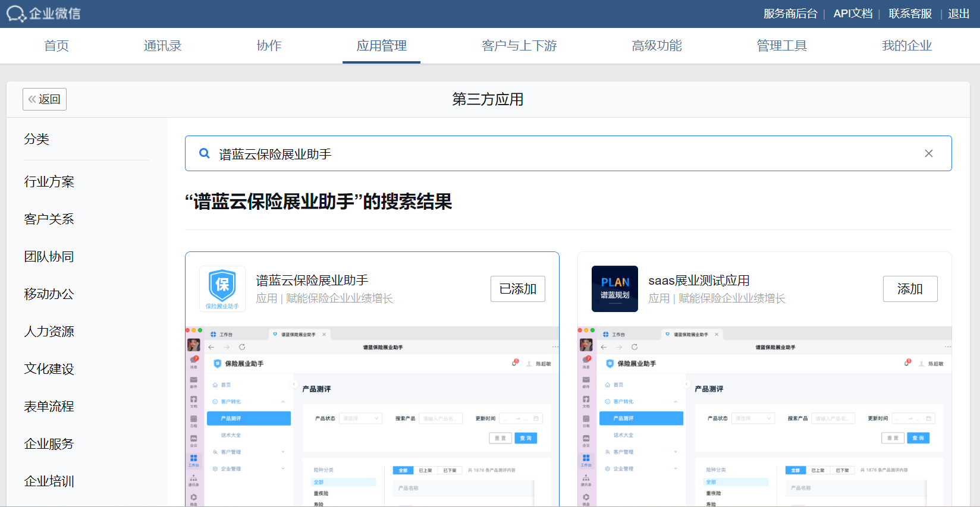The image size is (980, 507).
Task: Open the API文档 link
Action: (853, 14)
